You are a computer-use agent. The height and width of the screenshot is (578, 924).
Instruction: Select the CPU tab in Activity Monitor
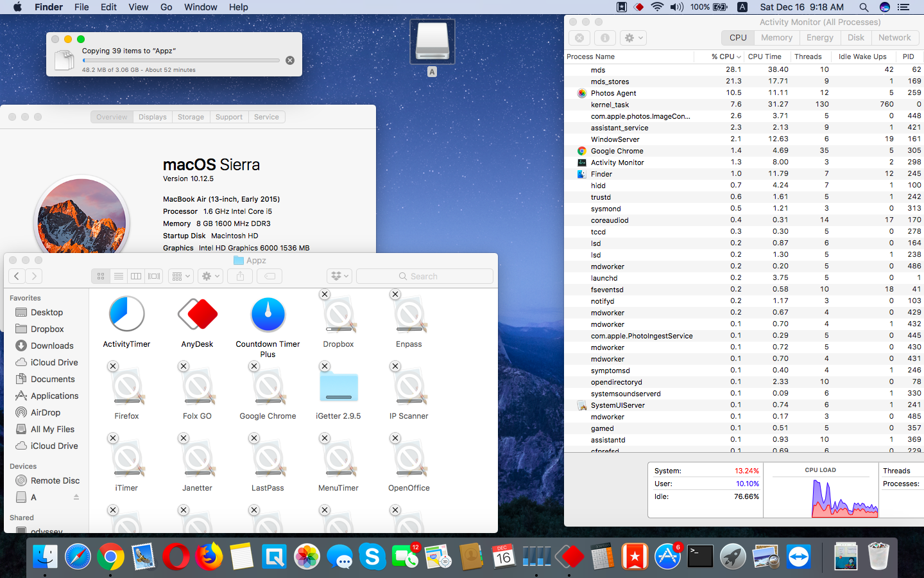(x=738, y=38)
